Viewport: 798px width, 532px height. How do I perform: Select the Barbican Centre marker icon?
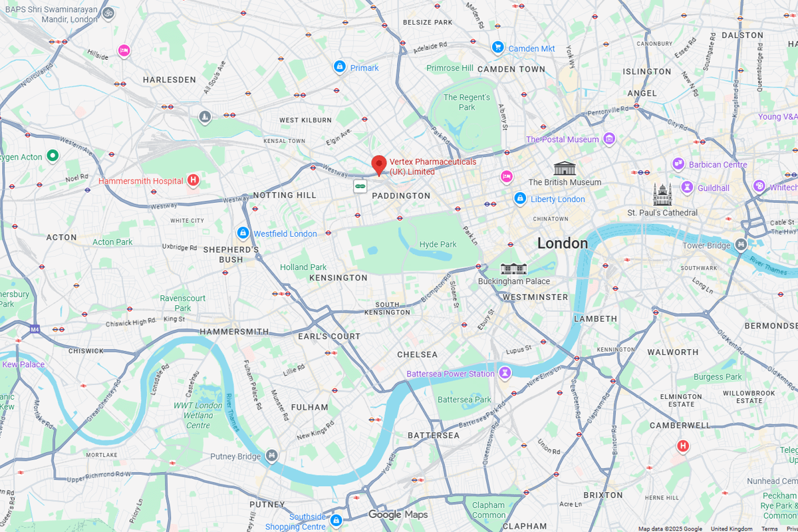tap(678, 164)
